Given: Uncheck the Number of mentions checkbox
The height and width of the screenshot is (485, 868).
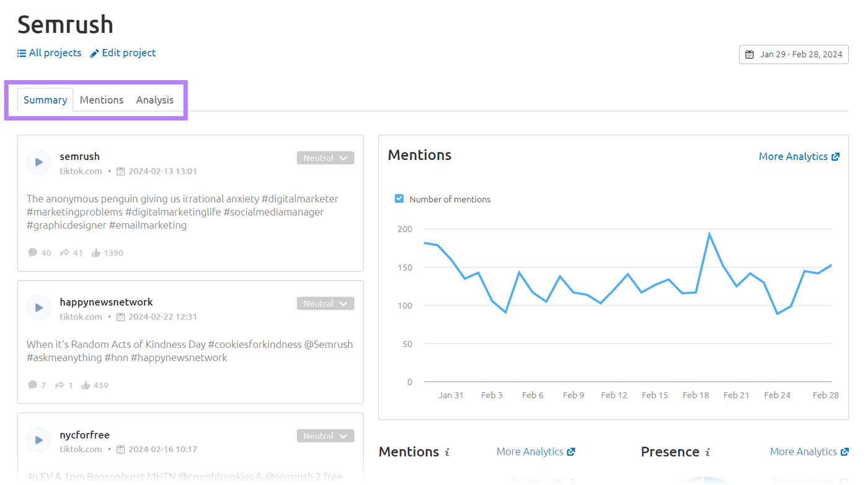Looking at the screenshot, I should pos(400,199).
